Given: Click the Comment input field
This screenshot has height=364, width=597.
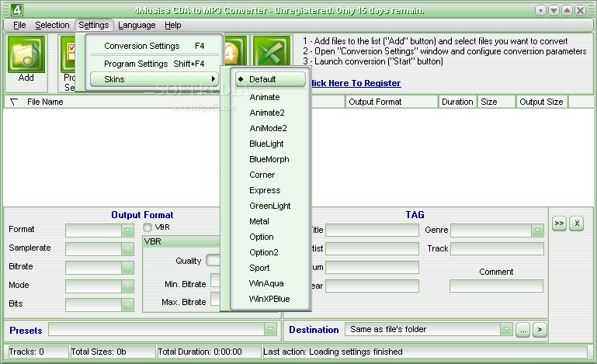Looking at the screenshot, I should (x=497, y=286).
